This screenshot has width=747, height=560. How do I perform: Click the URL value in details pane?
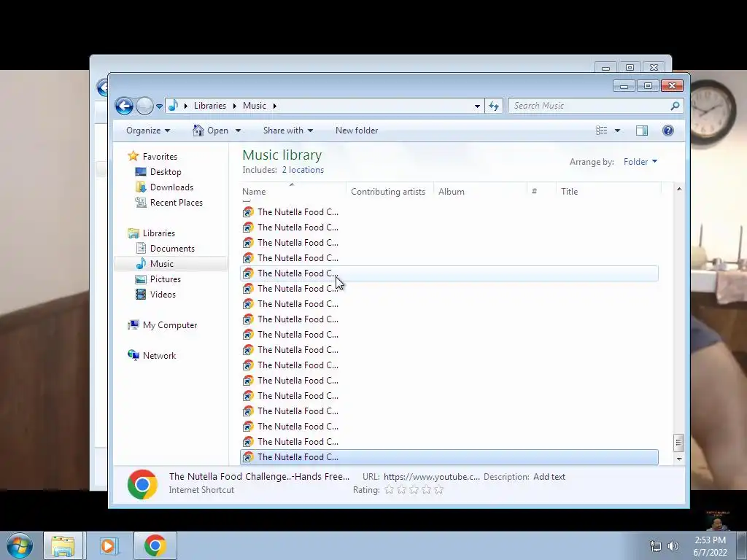(x=432, y=477)
